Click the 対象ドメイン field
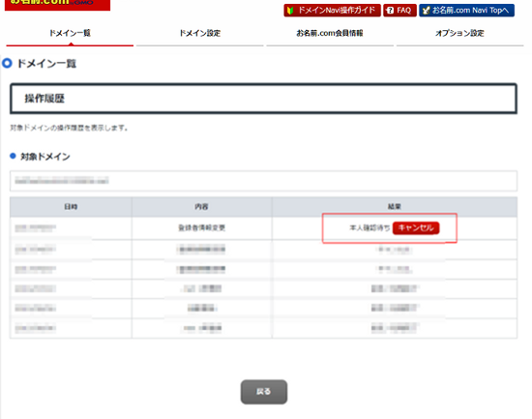The image size is (532, 419). click(x=263, y=181)
